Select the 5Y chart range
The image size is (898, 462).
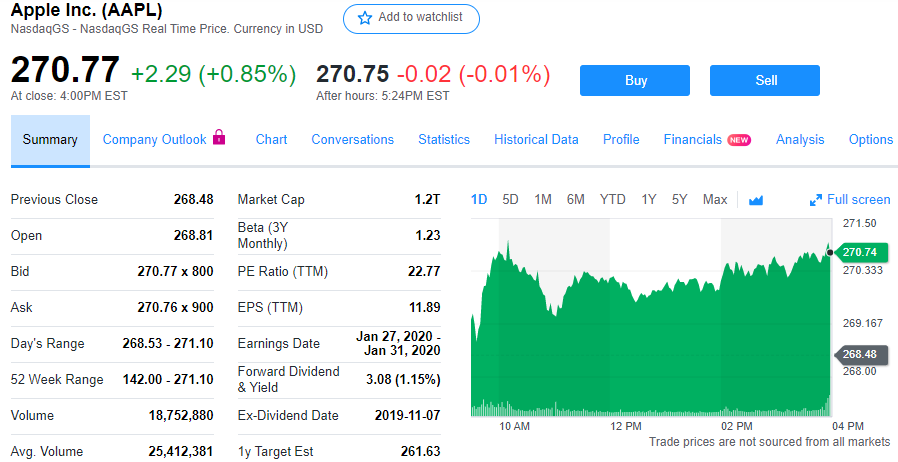tap(679, 200)
